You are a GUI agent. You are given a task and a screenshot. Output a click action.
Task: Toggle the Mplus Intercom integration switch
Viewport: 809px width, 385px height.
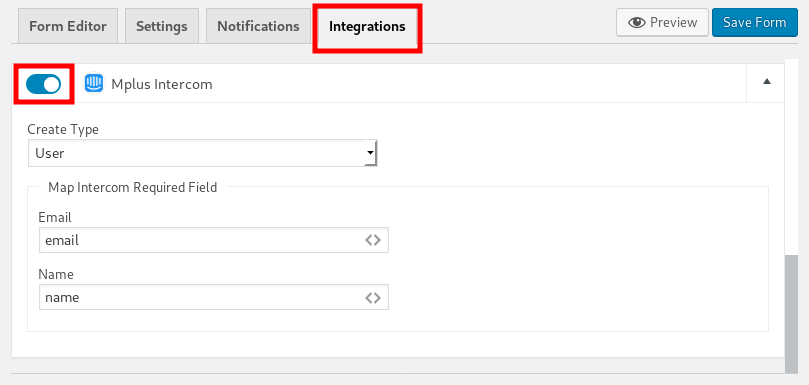click(x=43, y=84)
